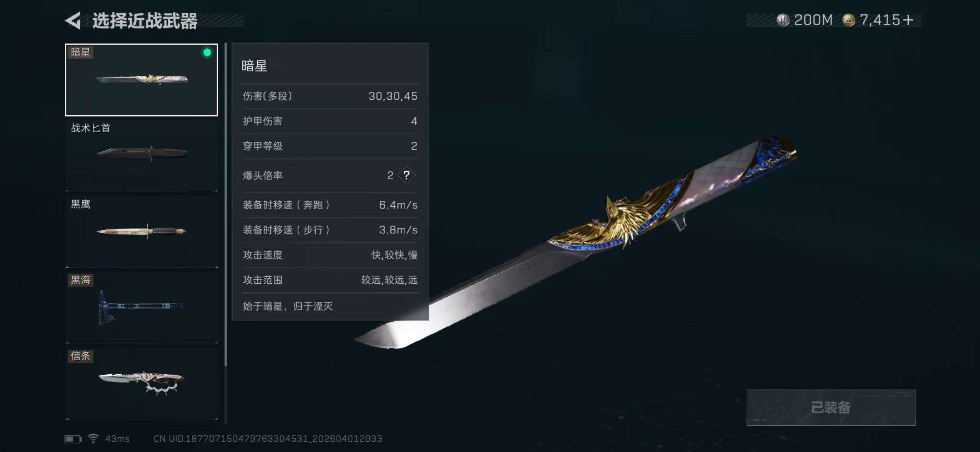Check the Wi-Fi signal icon

[93, 438]
